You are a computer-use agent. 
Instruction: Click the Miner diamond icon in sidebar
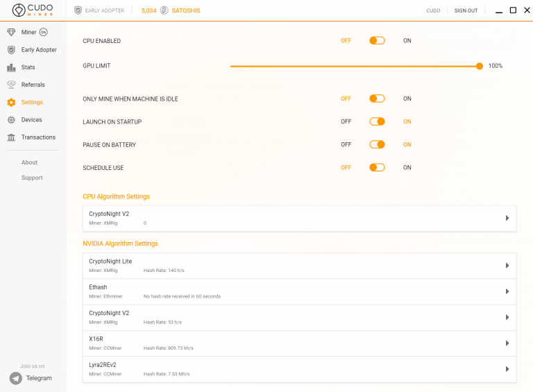(11, 33)
